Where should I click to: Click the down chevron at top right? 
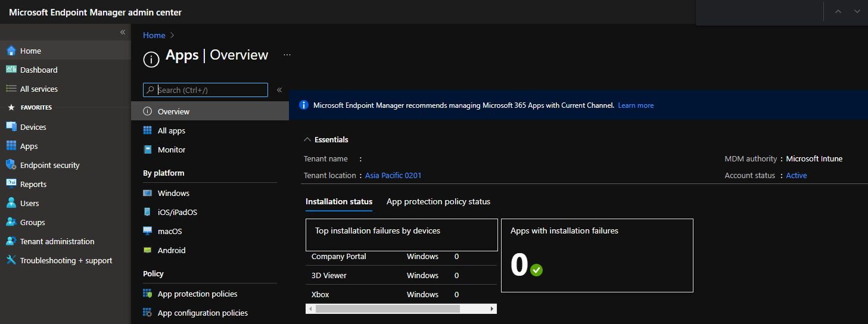[x=857, y=11]
